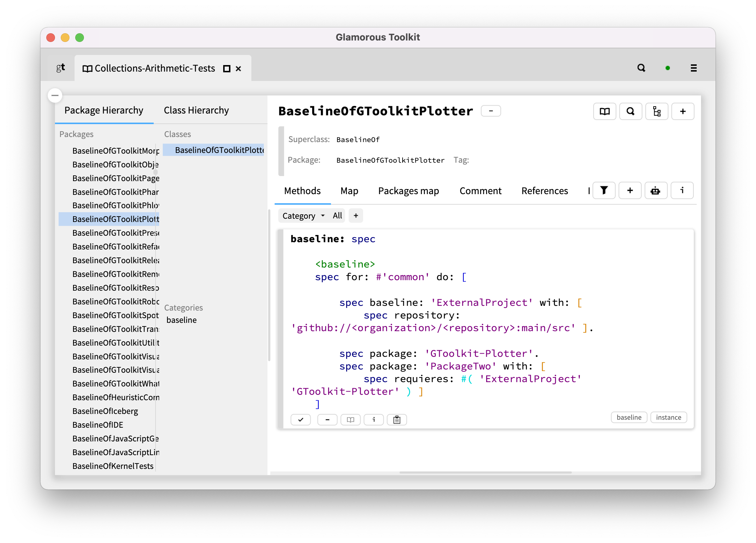The height and width of the screenshot is (543, 756).
Task: Click the All methods filter button
Action: [337, 215]
